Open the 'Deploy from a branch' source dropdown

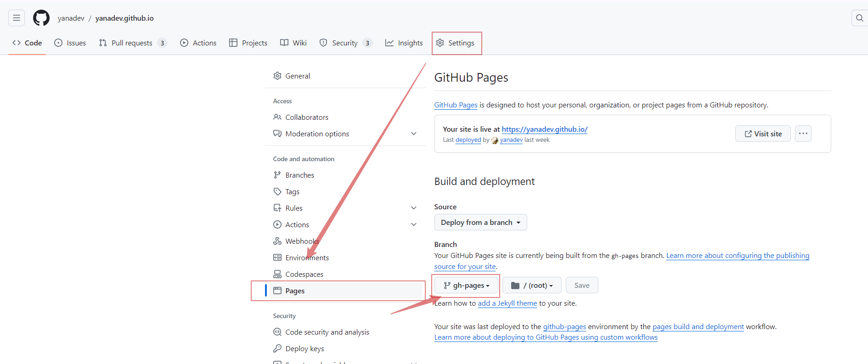click(x=480, y=222)
